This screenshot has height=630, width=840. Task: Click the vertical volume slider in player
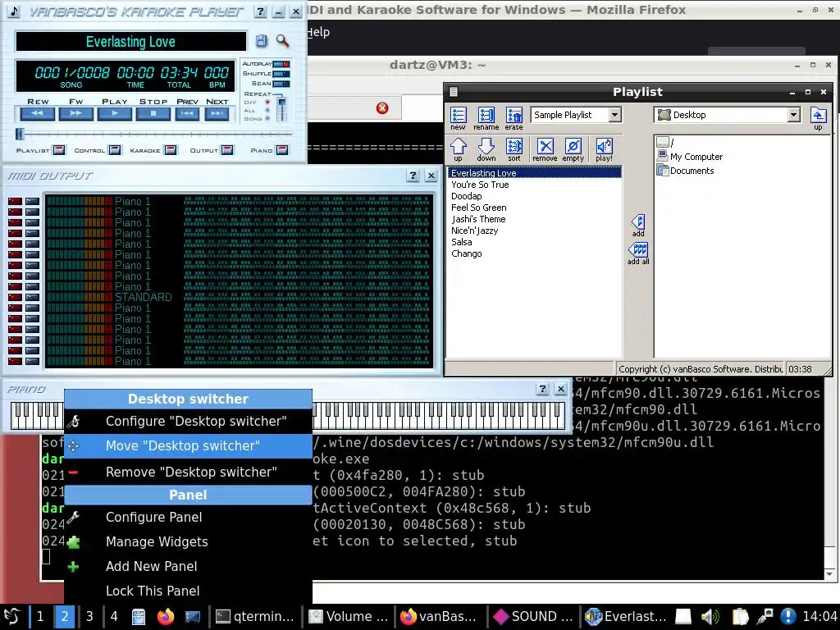(x=282, y=109)
